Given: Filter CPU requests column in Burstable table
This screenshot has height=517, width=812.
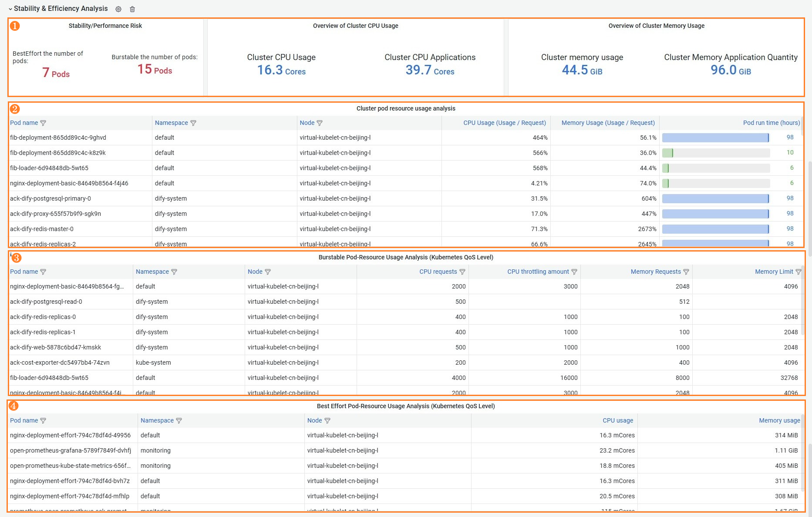Looking at the screenshot, I should click(x=462, y=272).
